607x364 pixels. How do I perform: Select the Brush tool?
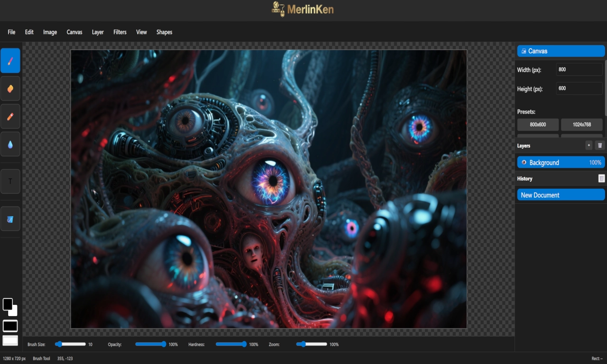(10, 61)
